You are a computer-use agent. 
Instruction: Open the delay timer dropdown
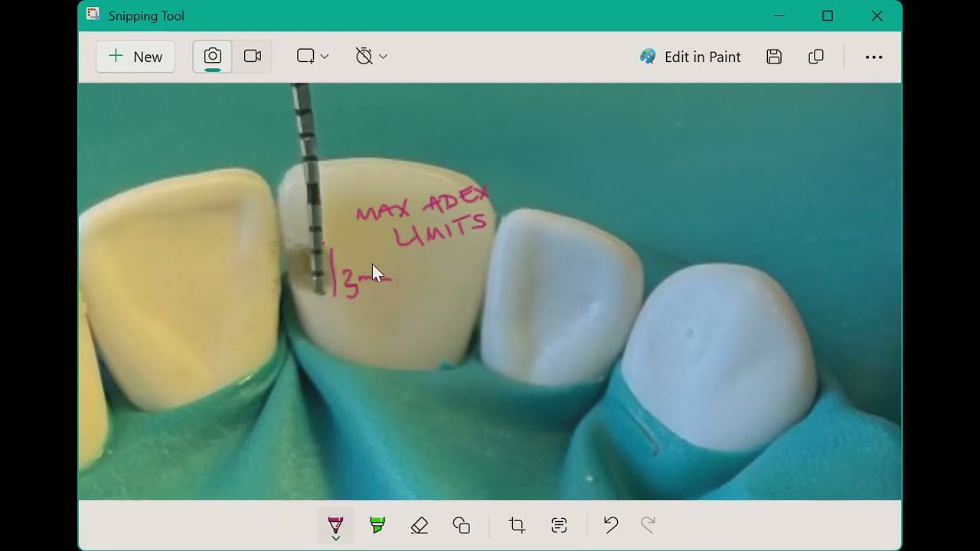[371, 57]
